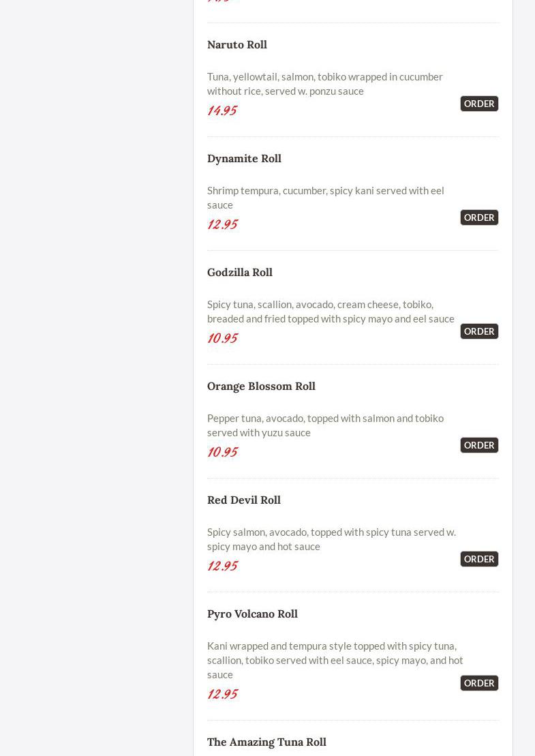This screenshot has width=535, height=756.
Task: Click ORDER for Red Devil Roll
Action: click(478, 559)
